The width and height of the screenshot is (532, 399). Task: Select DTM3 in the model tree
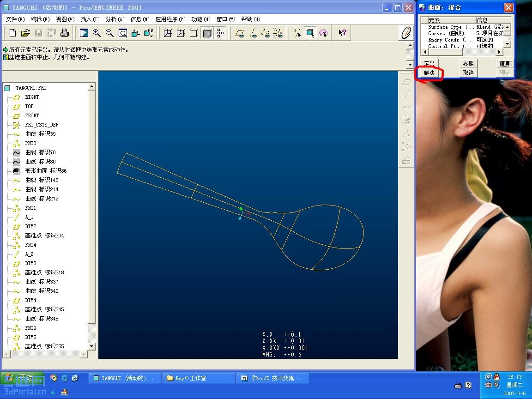click(30, 263)
